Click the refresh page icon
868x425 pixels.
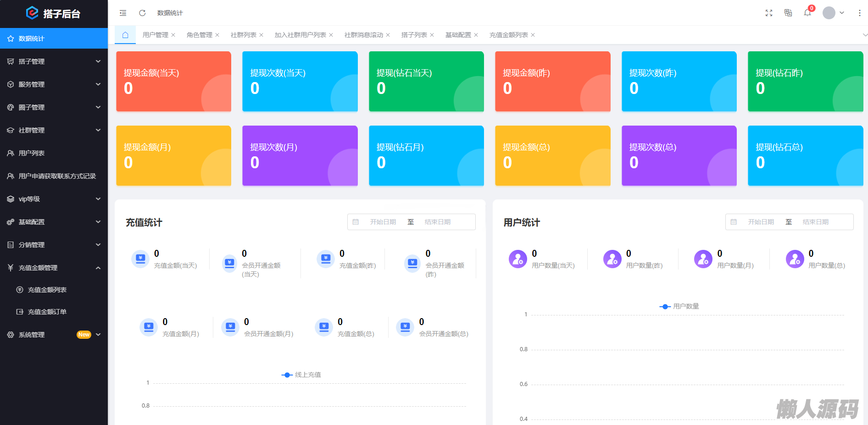click(x=142, y=13)
